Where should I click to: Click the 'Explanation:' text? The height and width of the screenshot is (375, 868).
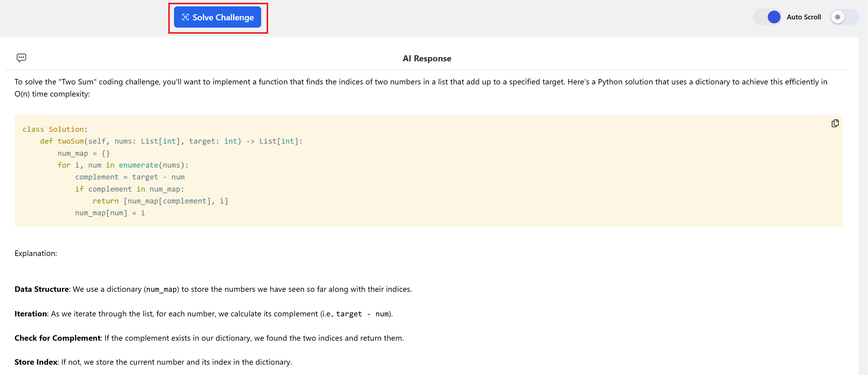[x=36, y=253]
